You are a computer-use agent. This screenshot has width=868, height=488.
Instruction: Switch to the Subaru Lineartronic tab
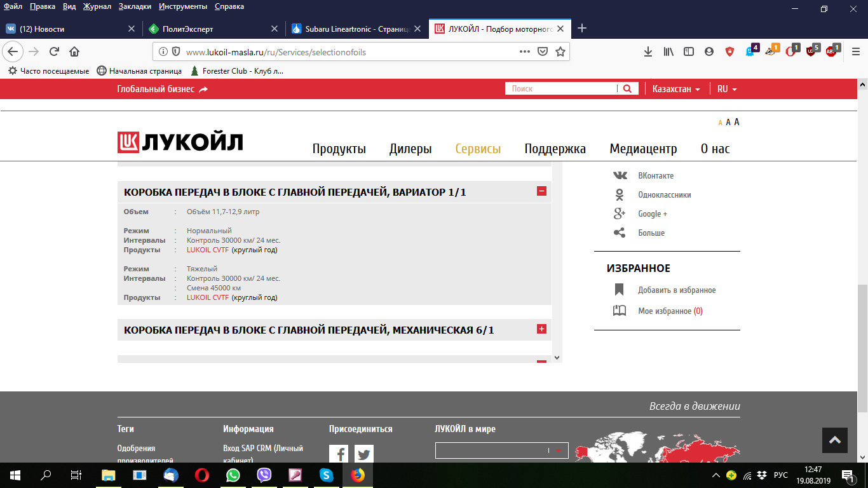pyautogui.click(x=357, y=29)
